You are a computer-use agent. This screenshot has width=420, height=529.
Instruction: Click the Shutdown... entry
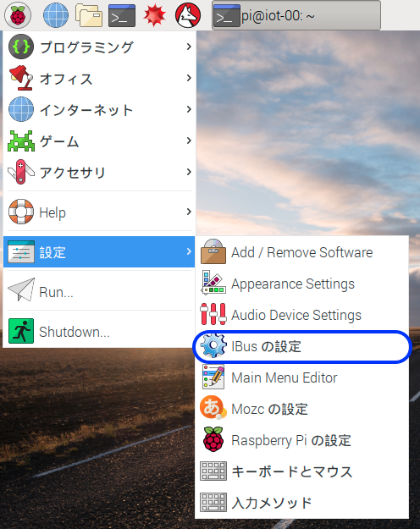pyautogui.click(x=100, y=331)
